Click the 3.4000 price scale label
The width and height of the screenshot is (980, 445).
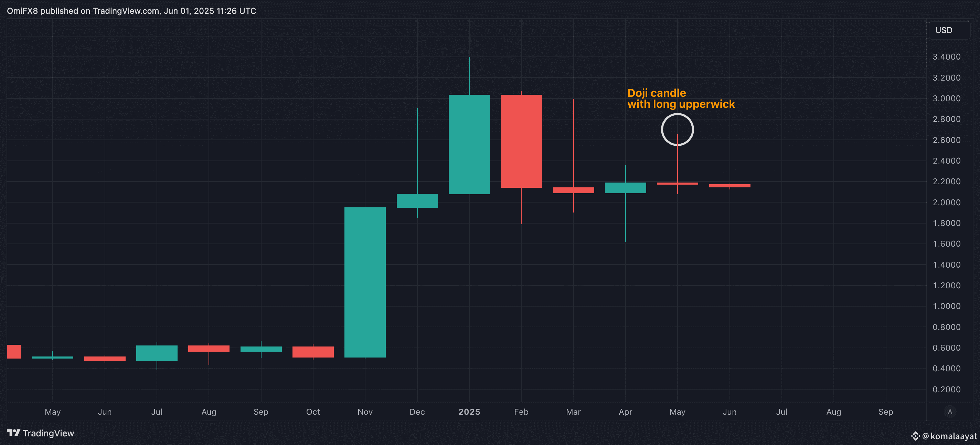(946, 57)
